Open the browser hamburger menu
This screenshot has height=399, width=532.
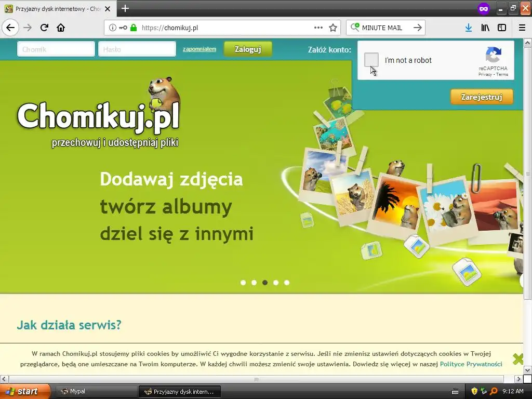pos(522,28)
